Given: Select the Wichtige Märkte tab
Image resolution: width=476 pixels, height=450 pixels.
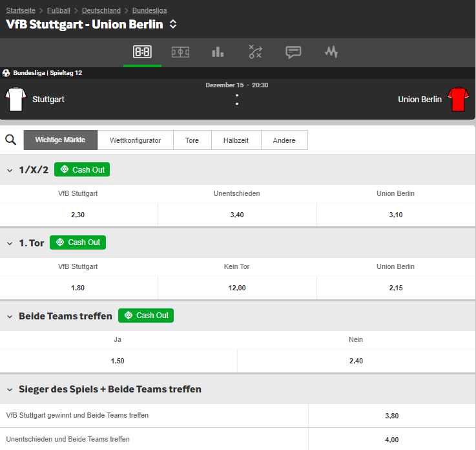Looking at the screenshot, I should pos(61,140).
